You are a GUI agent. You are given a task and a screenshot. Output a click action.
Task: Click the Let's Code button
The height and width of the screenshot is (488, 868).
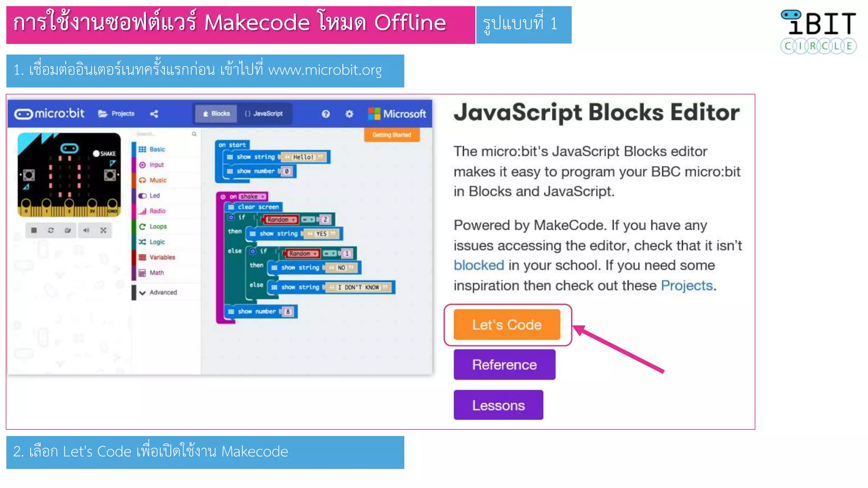click(506, 324)
